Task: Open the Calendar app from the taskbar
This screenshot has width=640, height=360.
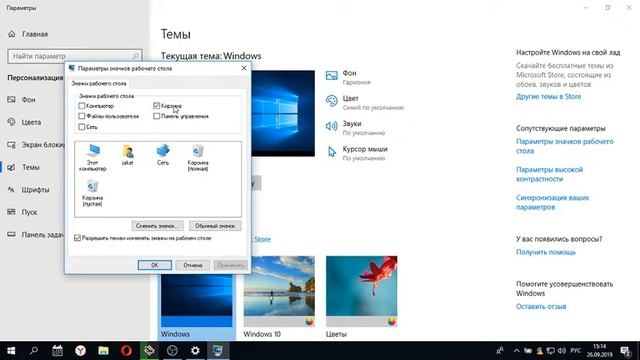Action: (x=57, y=351)
